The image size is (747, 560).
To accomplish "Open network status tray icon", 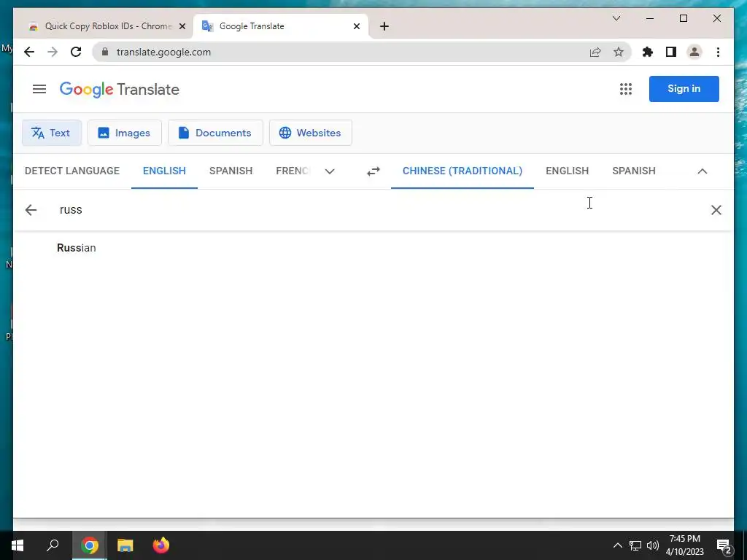I will tap(635, 545).
